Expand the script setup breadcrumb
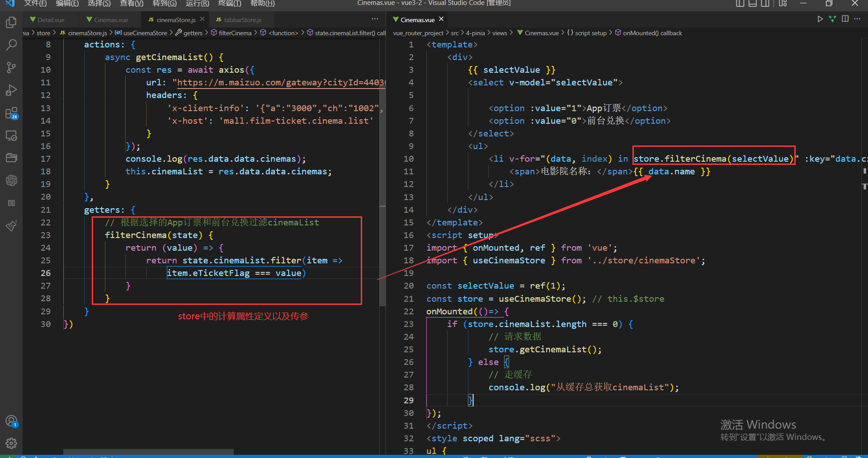This screenshot has height=458, width=868. click(587, 33)
